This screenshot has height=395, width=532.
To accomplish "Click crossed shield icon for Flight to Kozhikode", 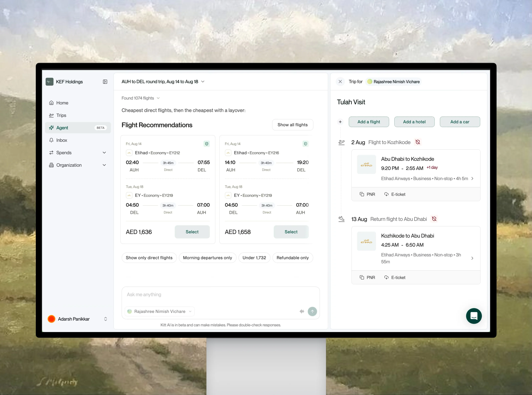I will tap(418, 142).
